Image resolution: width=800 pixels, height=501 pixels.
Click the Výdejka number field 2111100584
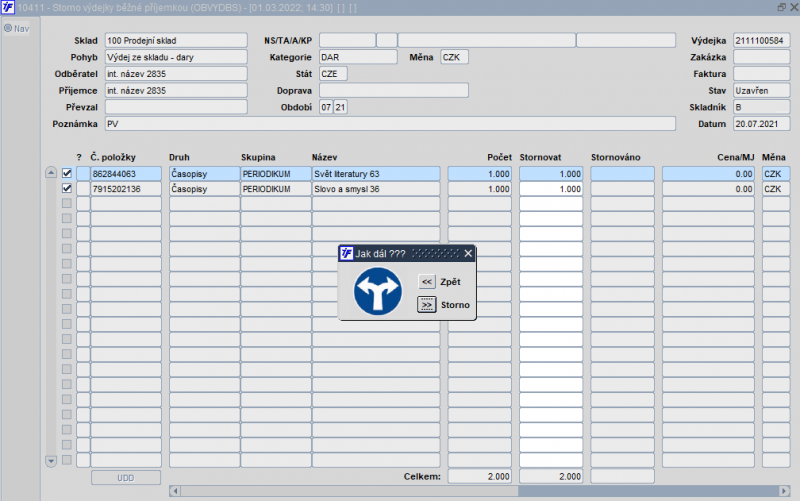click(x=761, y=41)
